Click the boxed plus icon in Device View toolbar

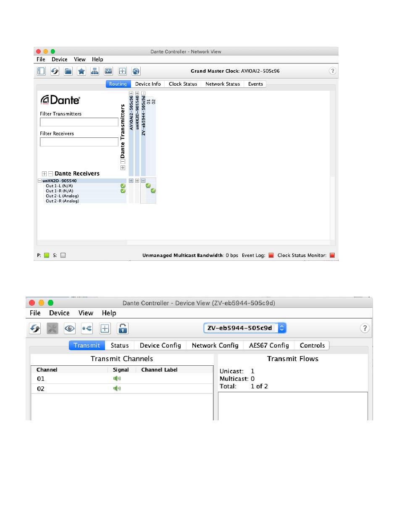(105, 328)
